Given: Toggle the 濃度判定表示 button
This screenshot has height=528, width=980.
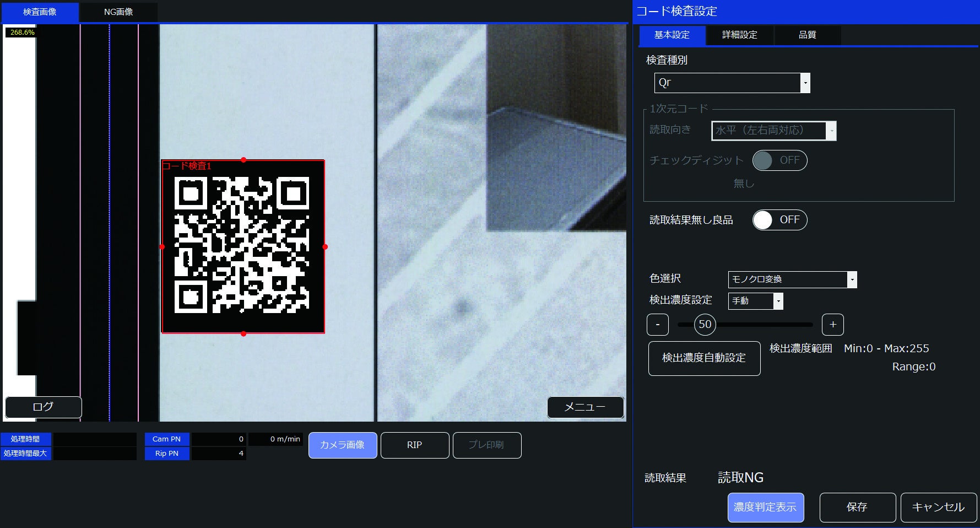Looking at the screenshot, I should 766,507.
